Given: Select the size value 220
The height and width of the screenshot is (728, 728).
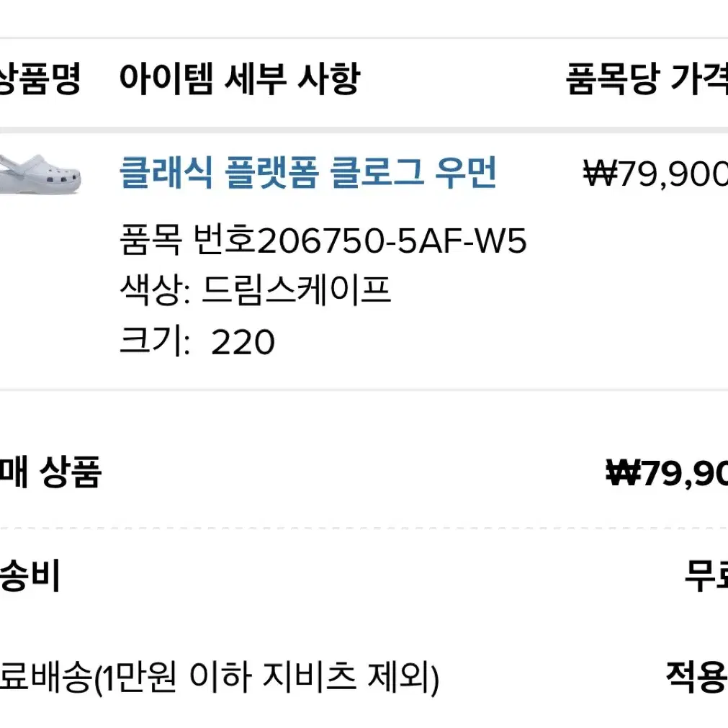Looking at the screenshot, I should pos(243,342).
